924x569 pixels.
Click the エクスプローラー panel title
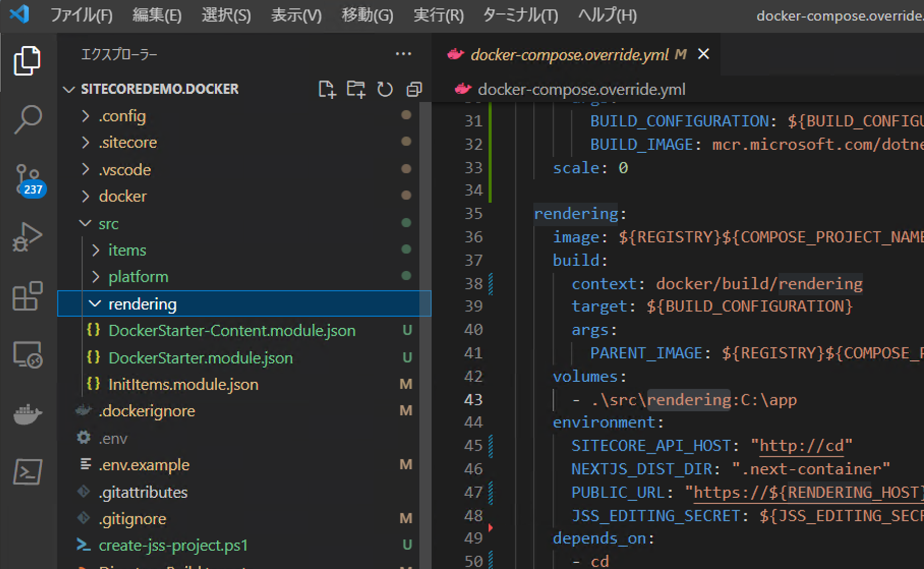coord(119,54)
